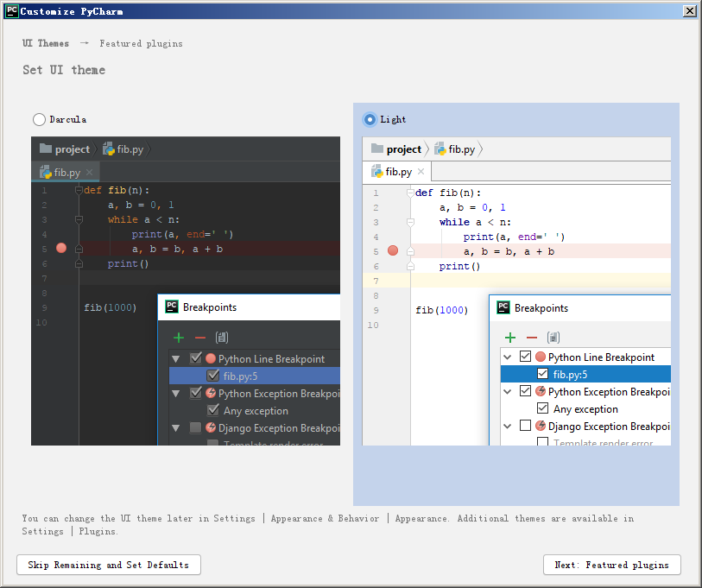This screenshot has height=588, width=702.
Task: Click Python Line Breakpoint red icon in Darcula
Action: (x=211, y=358)
